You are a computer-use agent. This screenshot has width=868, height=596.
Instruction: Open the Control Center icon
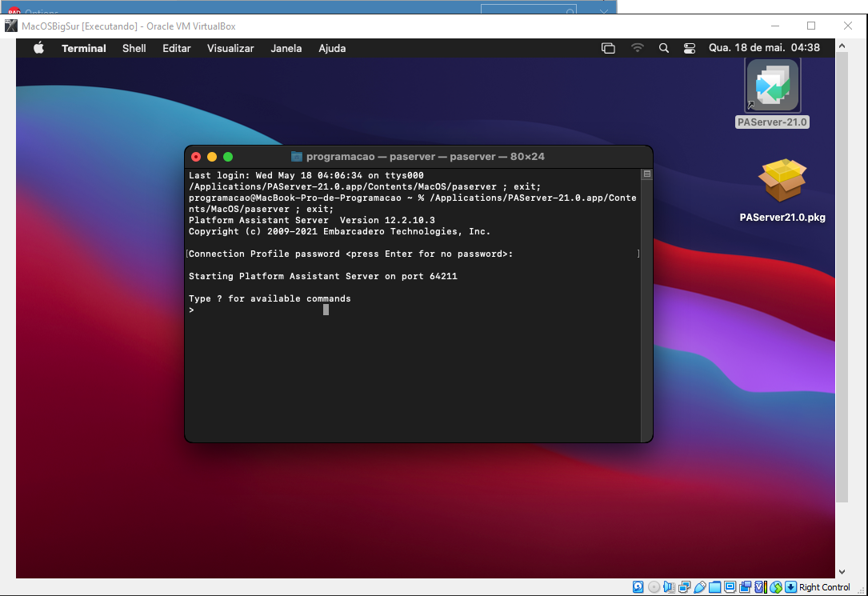pos(689,48)
